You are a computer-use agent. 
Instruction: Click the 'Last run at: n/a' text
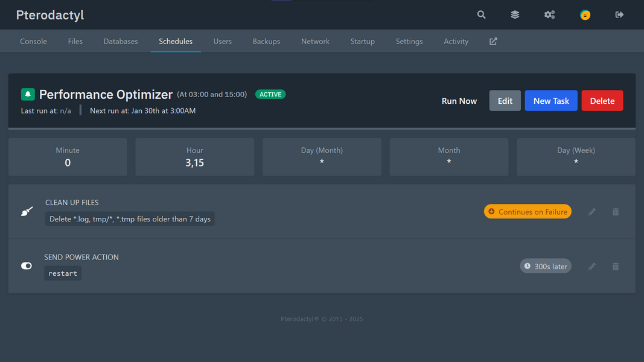click(x=46, y=111)
